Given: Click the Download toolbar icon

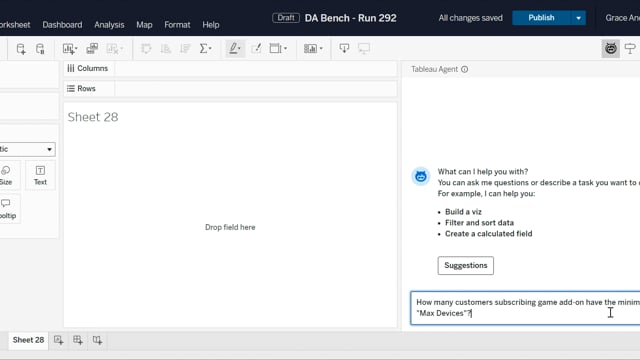Looking at the screenshot, I should point(344,49).
